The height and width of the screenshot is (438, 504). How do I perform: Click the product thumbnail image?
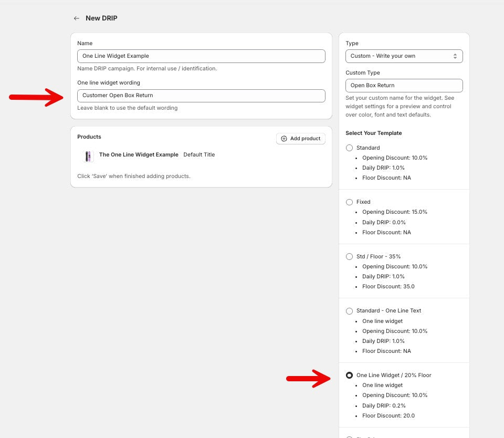tap(88, 156)
